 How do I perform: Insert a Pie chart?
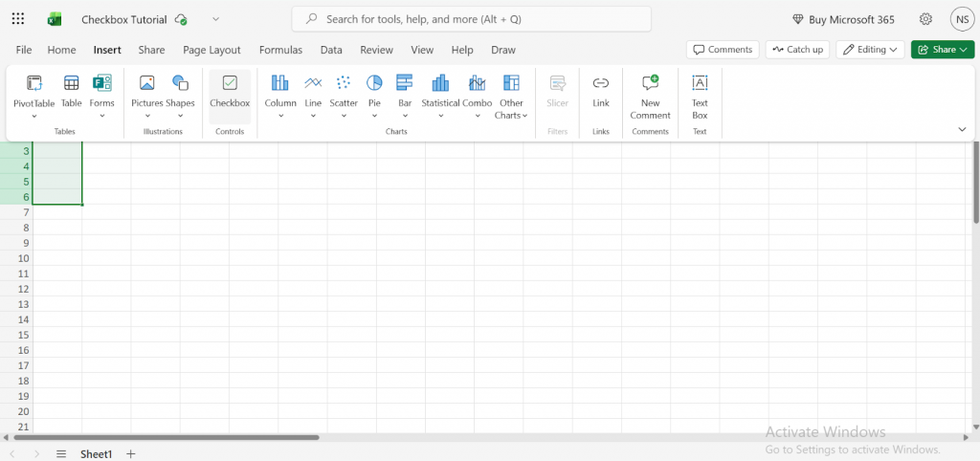pos(374,91)
